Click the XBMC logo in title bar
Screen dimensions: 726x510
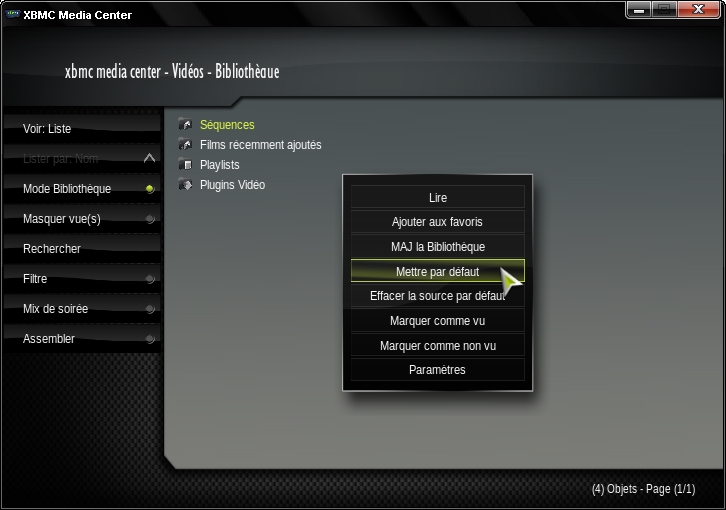12,15
